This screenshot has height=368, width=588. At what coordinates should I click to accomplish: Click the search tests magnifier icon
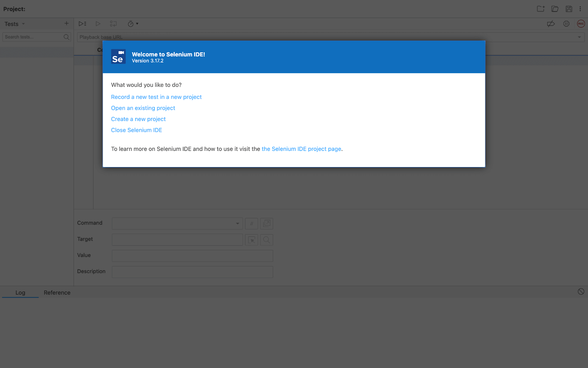pos(67,37)
